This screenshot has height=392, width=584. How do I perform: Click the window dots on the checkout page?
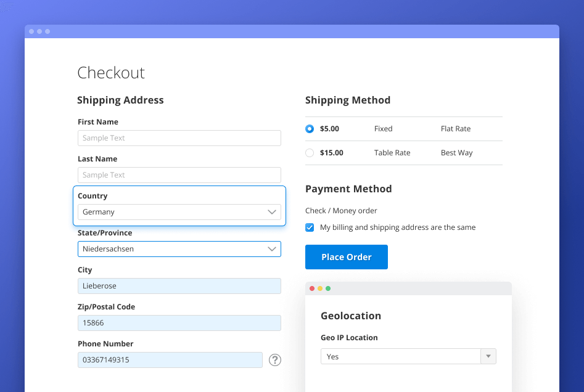click(39, 31)
